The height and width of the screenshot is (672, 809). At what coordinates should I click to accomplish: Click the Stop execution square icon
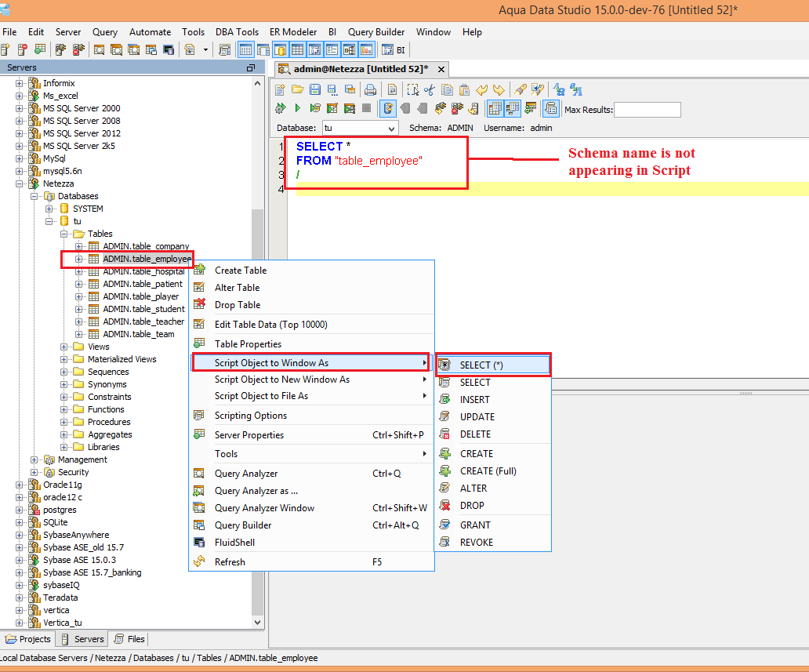point(367,108)
